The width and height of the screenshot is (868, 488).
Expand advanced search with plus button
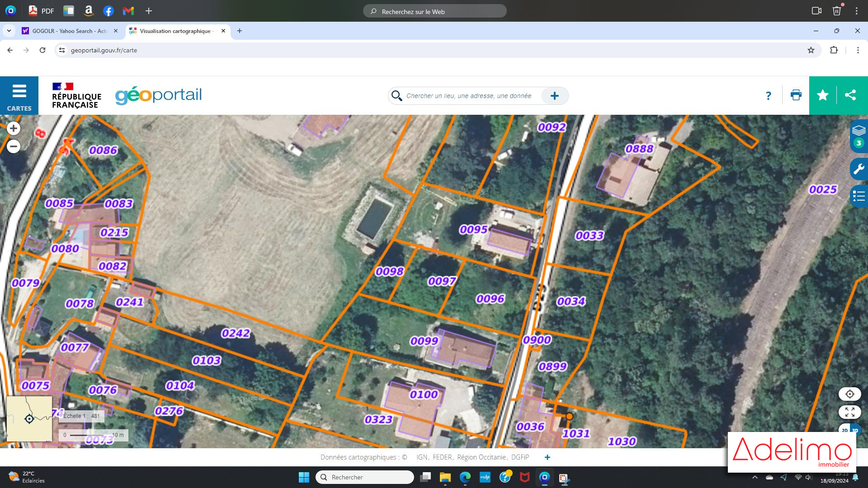coord(555,96)
